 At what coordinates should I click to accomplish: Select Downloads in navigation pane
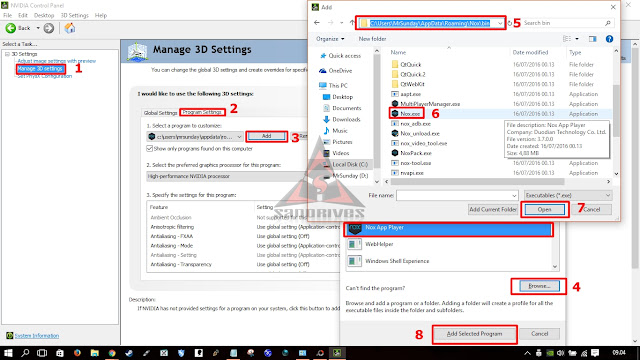coord(346,119)
